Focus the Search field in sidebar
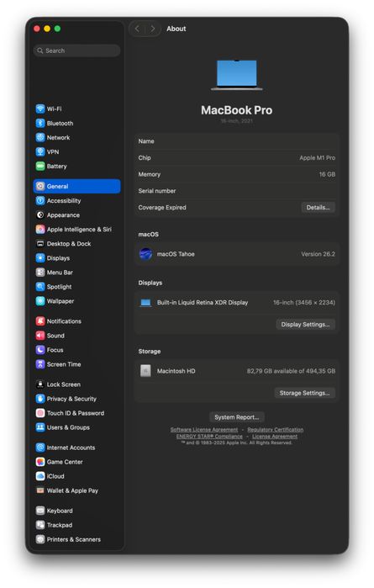Screen dimensions: 374x588 click(76, 50)
